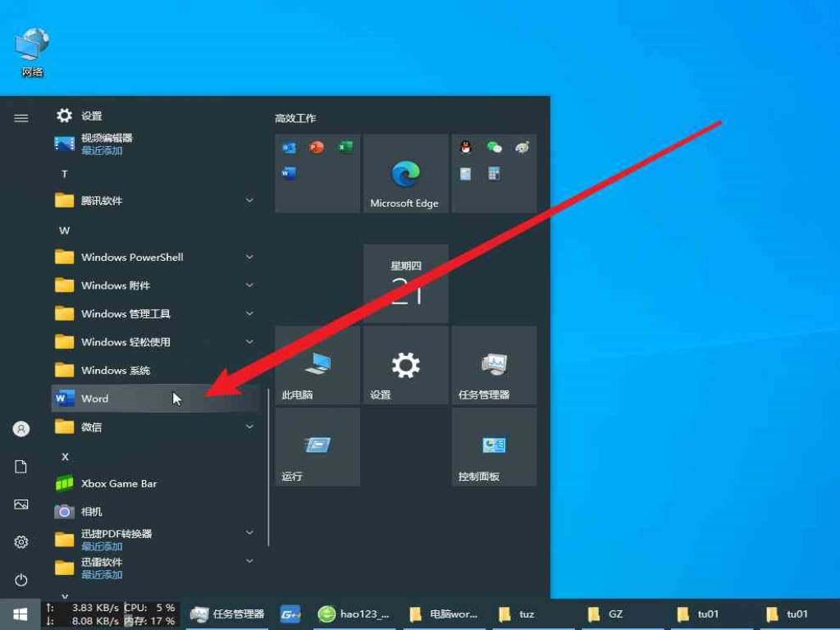Open the Calculator icon in the tile group
This screenshot has height=630, width=840.
pyautogui.click(x=493, y=173)
